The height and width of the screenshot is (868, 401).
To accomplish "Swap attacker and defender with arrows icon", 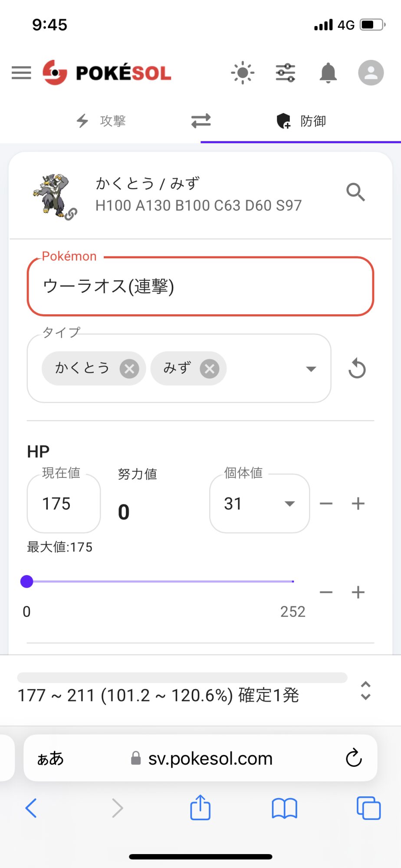I will [201, 121].
